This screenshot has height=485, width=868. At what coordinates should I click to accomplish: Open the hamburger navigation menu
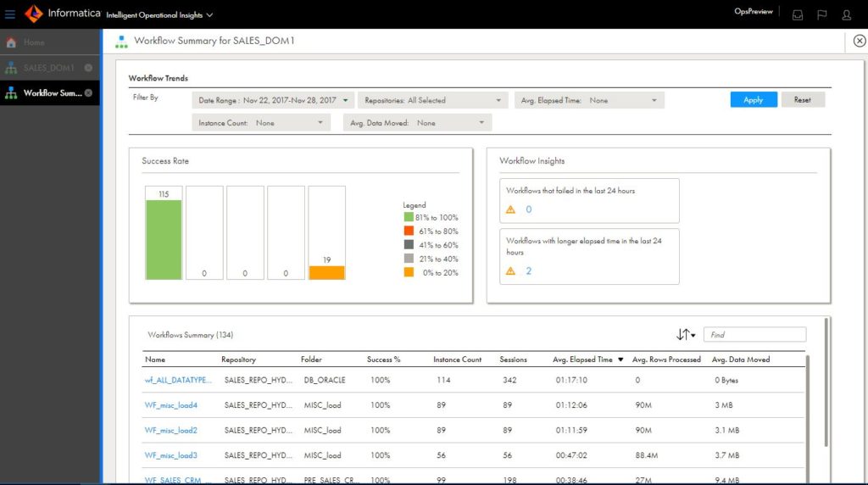point(10,14)
